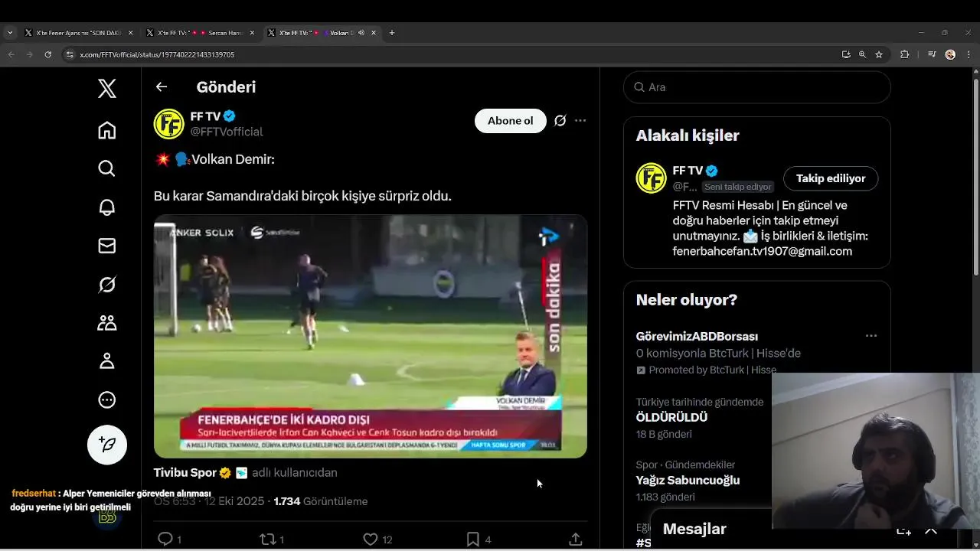This screenshot has height=551, width=980.
Task: Reload the page in browser toolbar
Action: tap(48, 54)
